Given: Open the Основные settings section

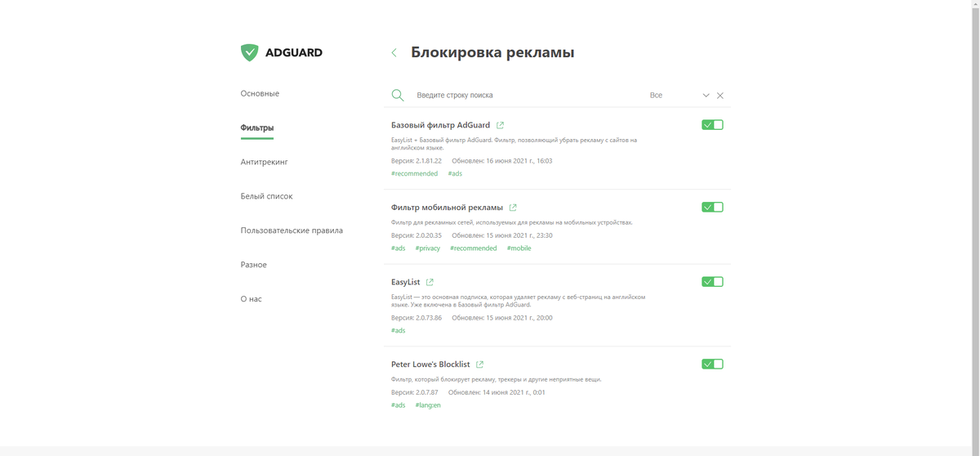Looking at the screenshot, I should click(x=260, y=93).
